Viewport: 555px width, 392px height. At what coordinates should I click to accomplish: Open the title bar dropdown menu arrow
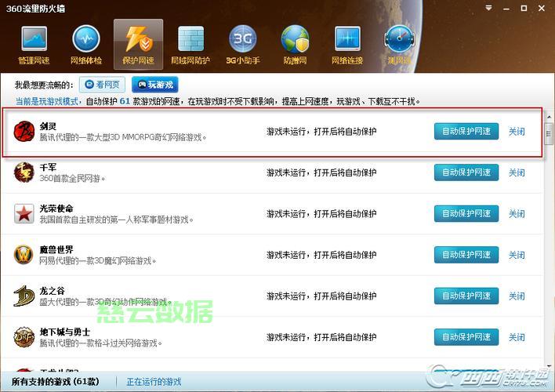pyautogui.click(x=488, y=8)
